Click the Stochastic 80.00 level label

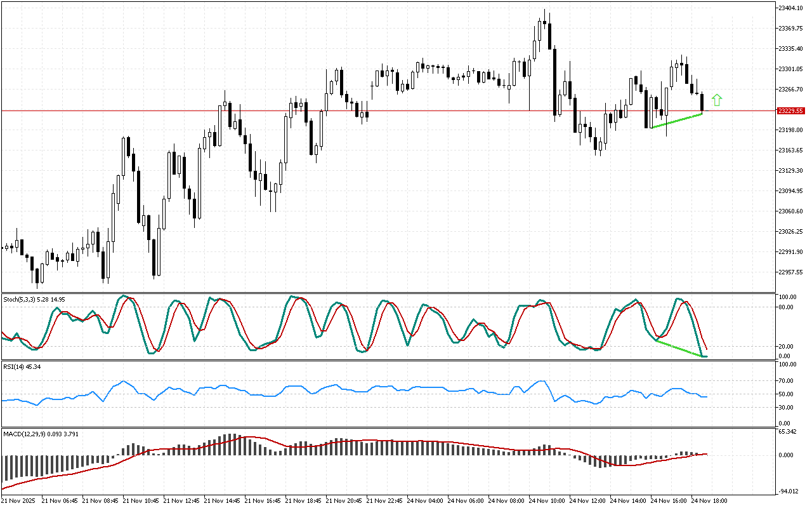[x=787, y=307]
